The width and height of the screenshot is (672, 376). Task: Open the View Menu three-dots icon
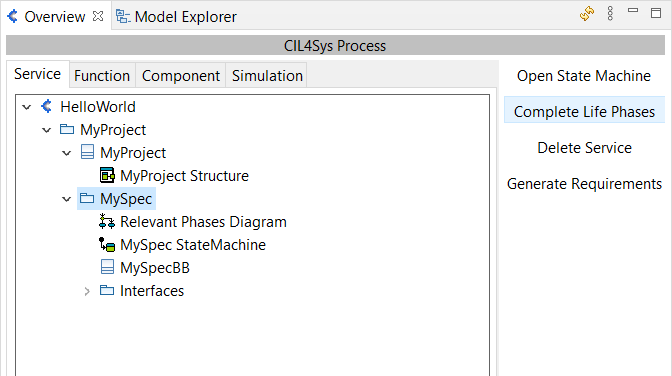tap(610, 14)
